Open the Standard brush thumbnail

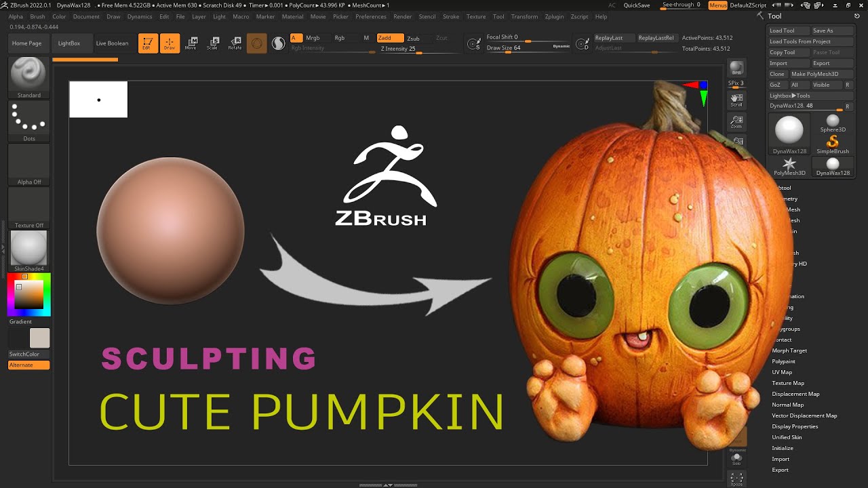[x=28, y=77]
